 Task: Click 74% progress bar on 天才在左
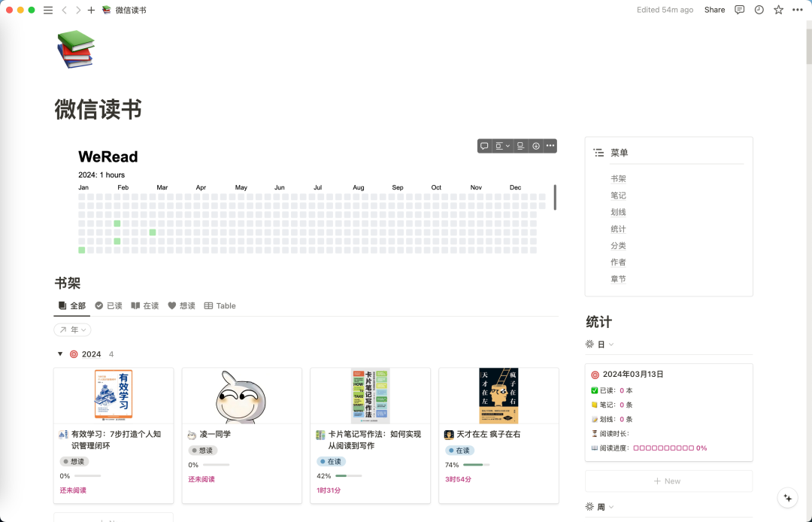click(477, 465)
